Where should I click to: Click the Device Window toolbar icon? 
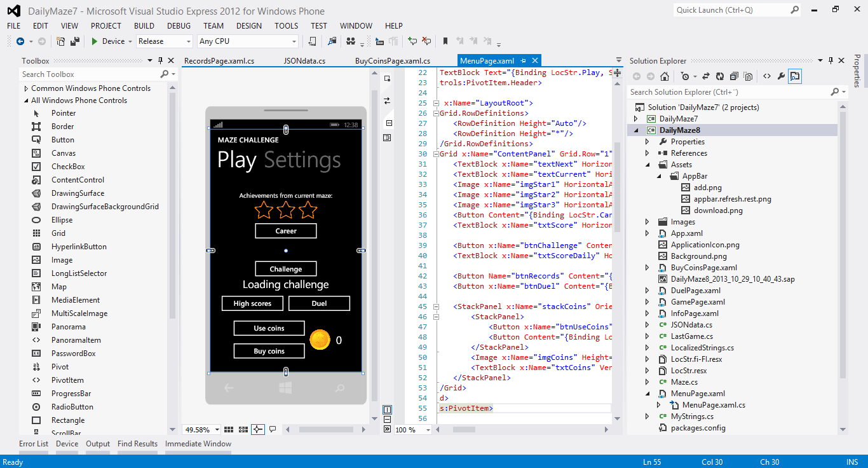(312, 41)
